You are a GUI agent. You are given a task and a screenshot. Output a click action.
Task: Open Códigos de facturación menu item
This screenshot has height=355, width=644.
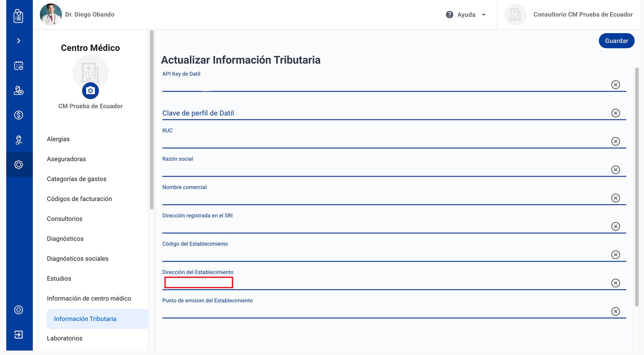click(x=79, y=199)
